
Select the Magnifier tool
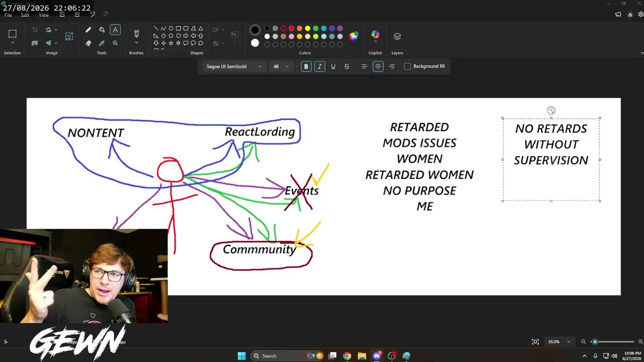(x=115, y=43)
